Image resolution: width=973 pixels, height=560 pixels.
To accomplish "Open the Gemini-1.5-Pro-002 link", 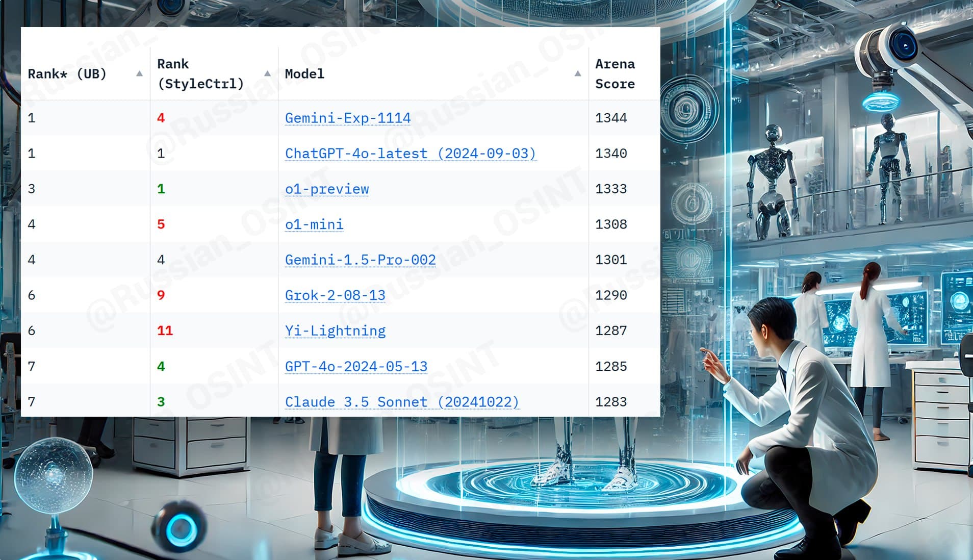I will [361, 260].
